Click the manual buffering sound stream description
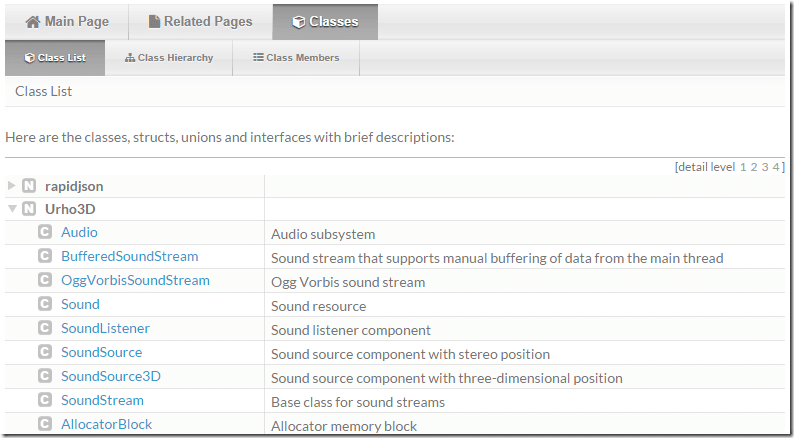This screenshot has height=438, width=794. coord(497,258)
